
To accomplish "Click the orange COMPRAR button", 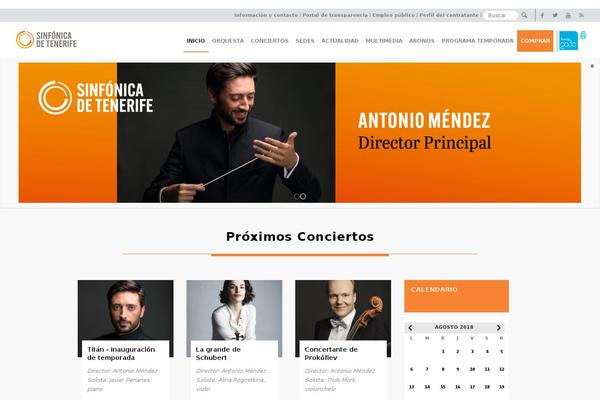I will coord(535,41).
